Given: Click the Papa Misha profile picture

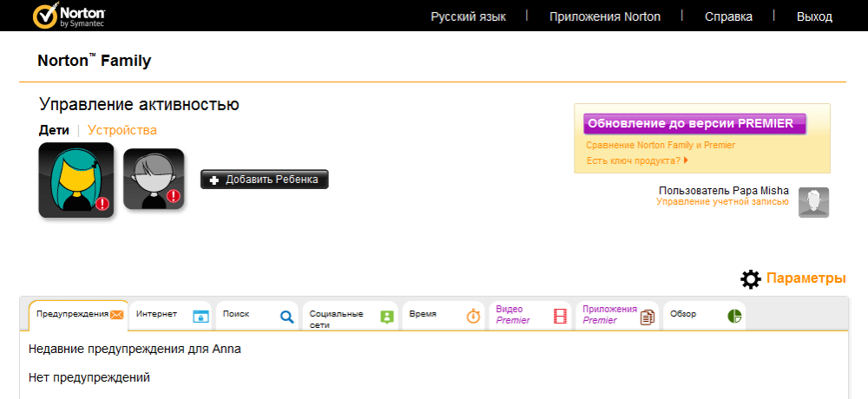Looking at the screenshot, I should pos(813,202).
